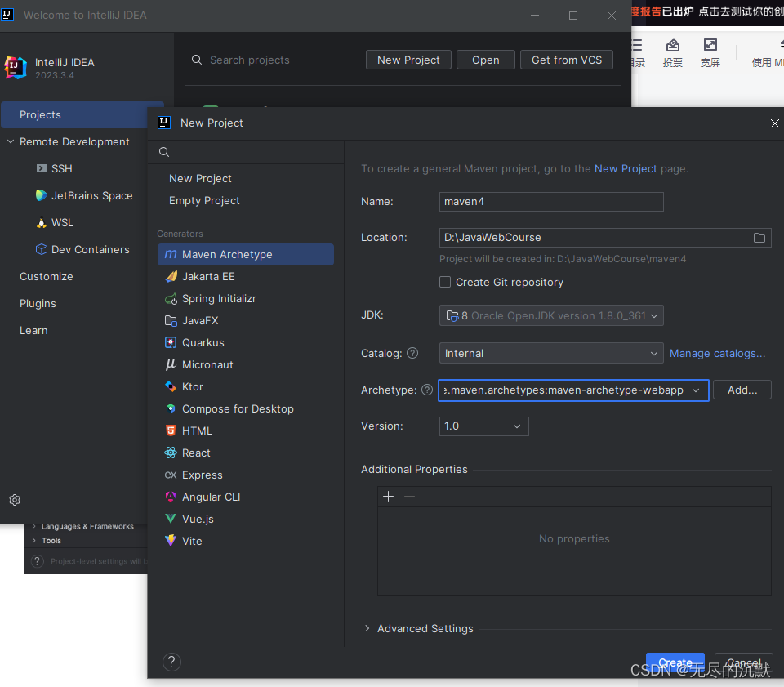Open Learn in Welcome sidebar
The image size is (784, 687).
pos(33,331)
